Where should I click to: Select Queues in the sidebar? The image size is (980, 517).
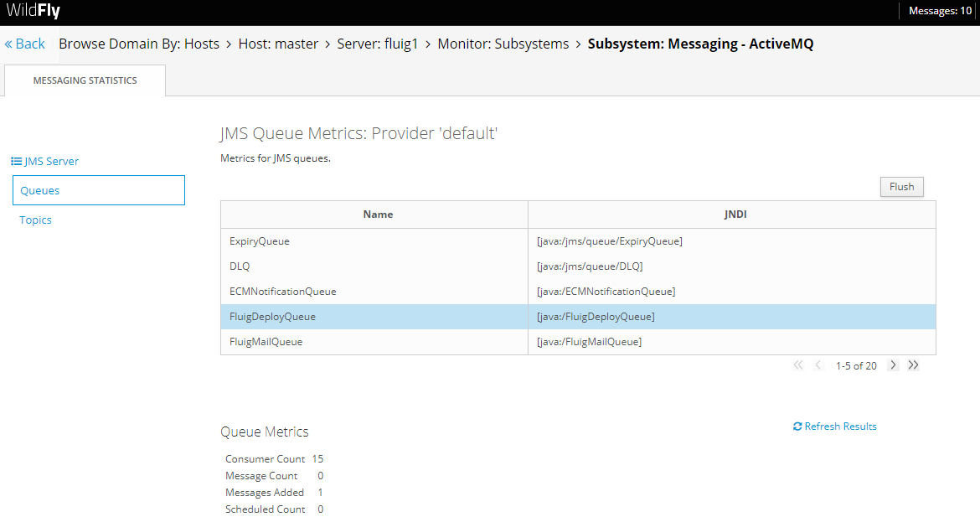99,190
